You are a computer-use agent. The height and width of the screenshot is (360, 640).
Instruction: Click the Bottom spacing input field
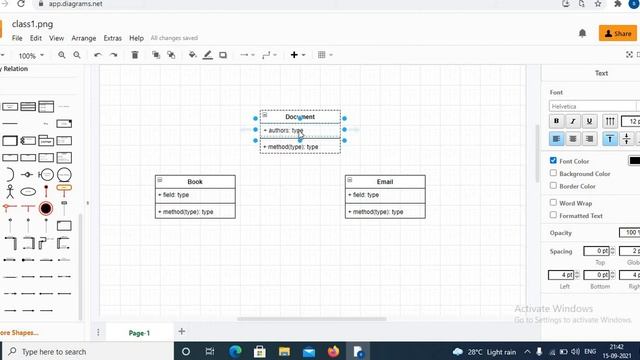(x=596, y=275)
